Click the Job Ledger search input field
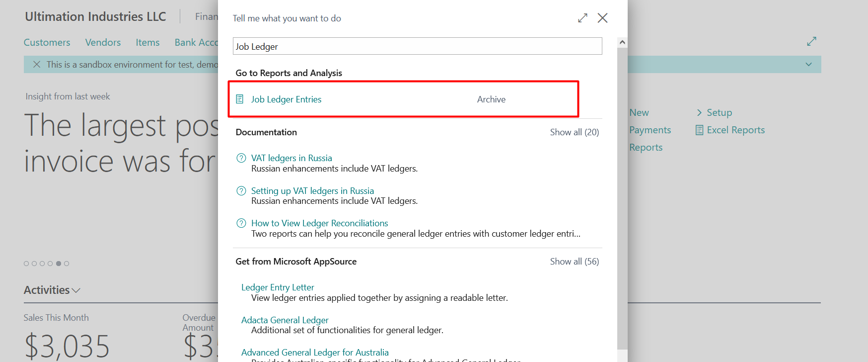The image size is (868, 362). 417,47
